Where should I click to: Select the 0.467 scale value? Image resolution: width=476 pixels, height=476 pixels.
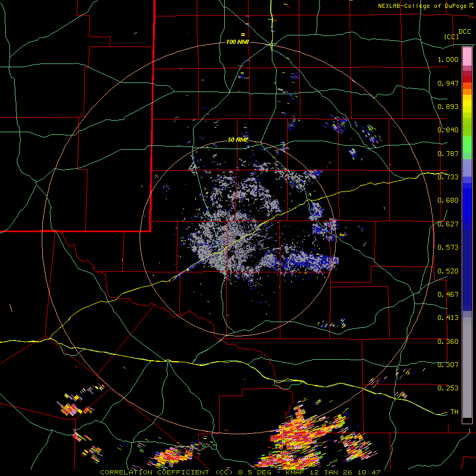tap(448, 295)
